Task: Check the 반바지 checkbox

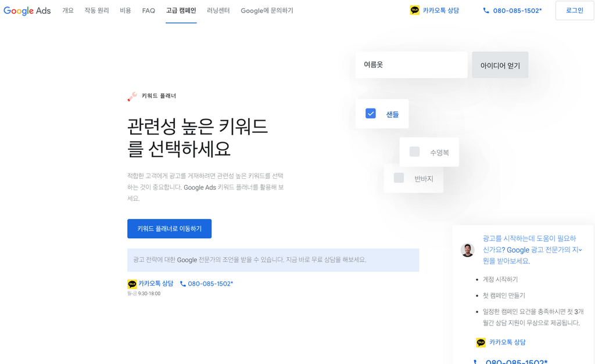Action: (x=399, y=178)
